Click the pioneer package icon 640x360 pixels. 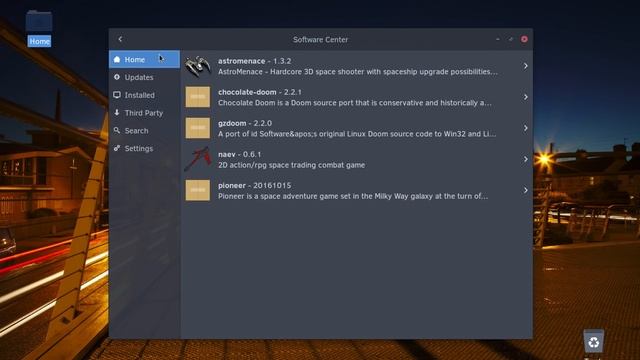pos(198,190)
